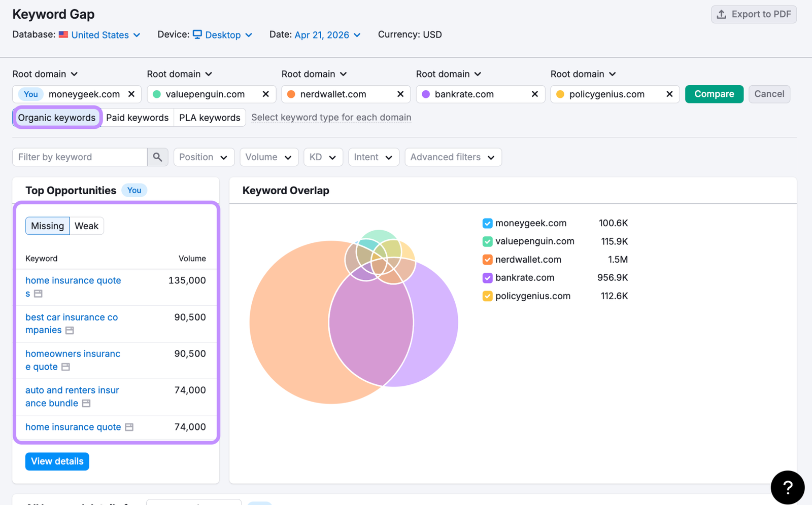
Task: Open the KD filter dropdown
Action: tap(323, 157)
